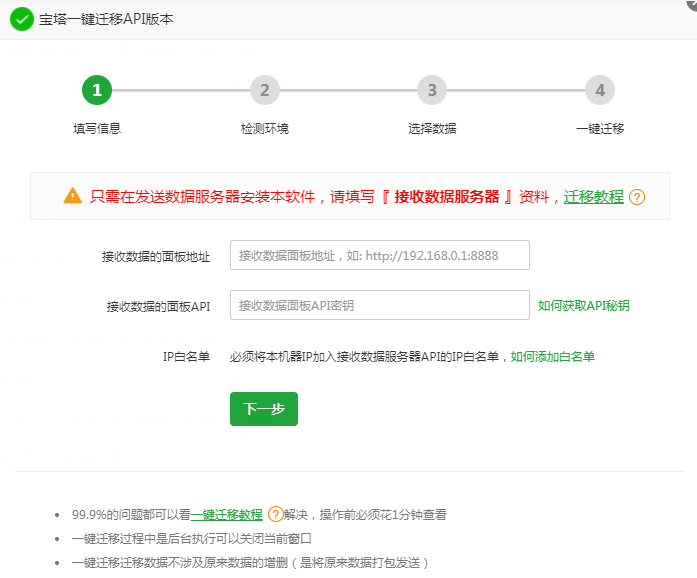
Task: Select the 检测环境 step label
Action: (264, 129)
